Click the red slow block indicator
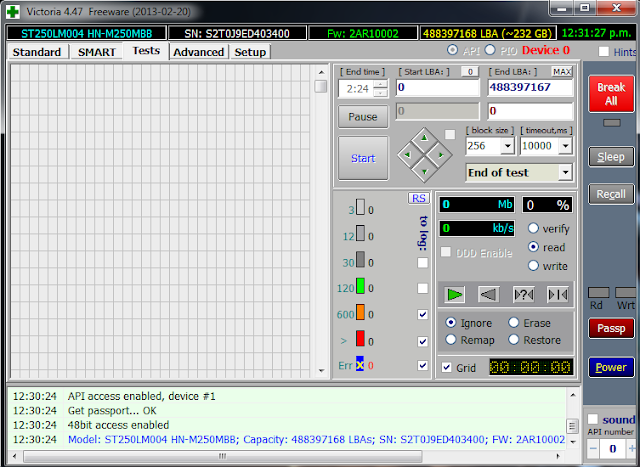The width and height of the screenshot is (640, 467). (360, 338)
